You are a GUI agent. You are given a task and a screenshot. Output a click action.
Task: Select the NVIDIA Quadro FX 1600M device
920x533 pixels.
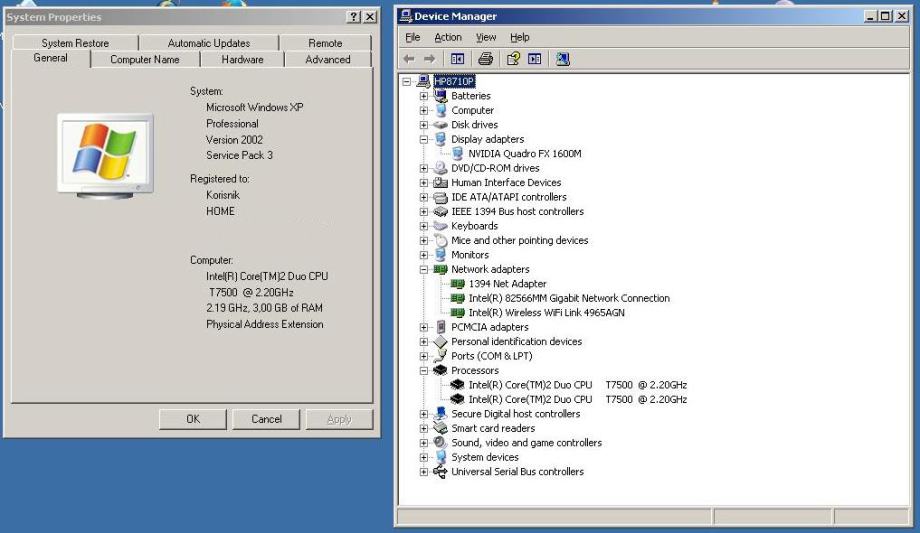(x=524, y=154)
